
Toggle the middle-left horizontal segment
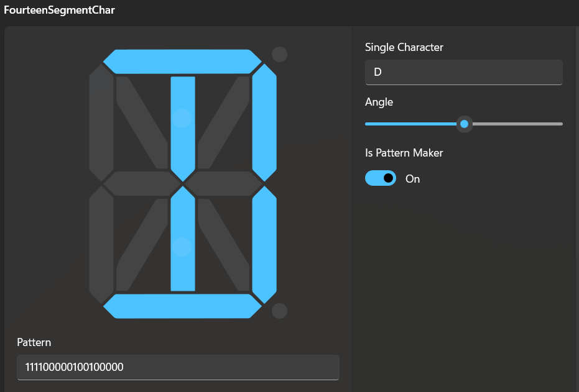click(x=142, y=184)
